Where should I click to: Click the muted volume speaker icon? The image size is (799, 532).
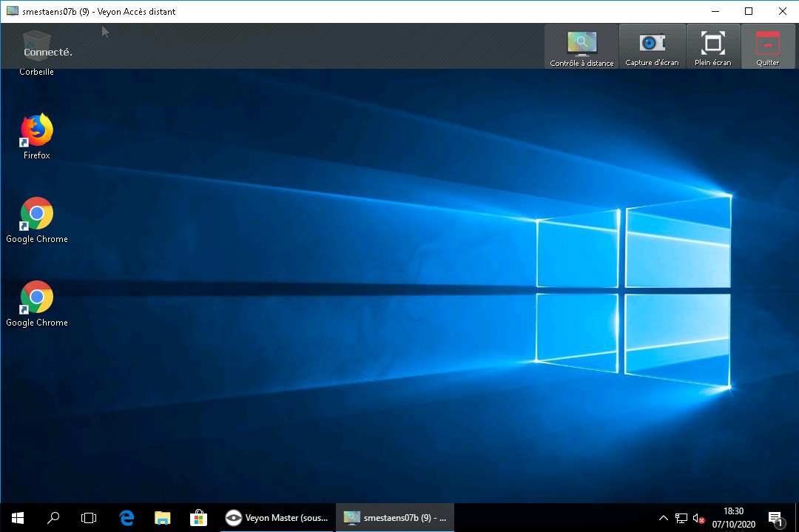(x=698, y=518)
